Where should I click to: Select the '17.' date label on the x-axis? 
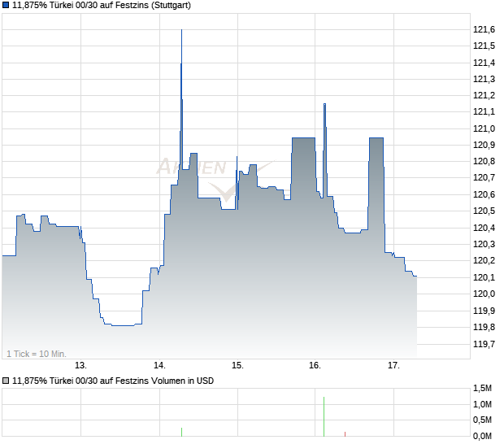click(x=393, y=366)
